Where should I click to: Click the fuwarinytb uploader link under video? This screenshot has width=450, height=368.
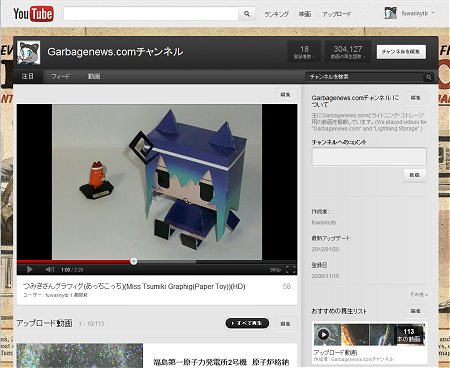pos(57,295)
